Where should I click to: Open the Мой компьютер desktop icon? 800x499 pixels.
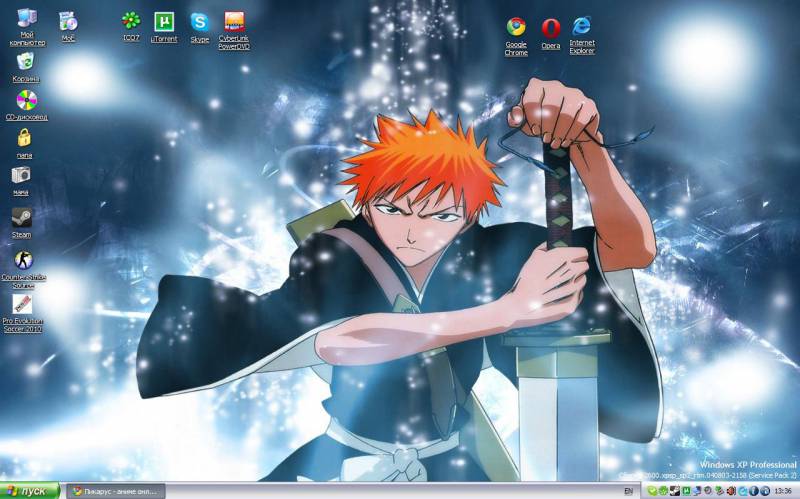coord(27,27)
